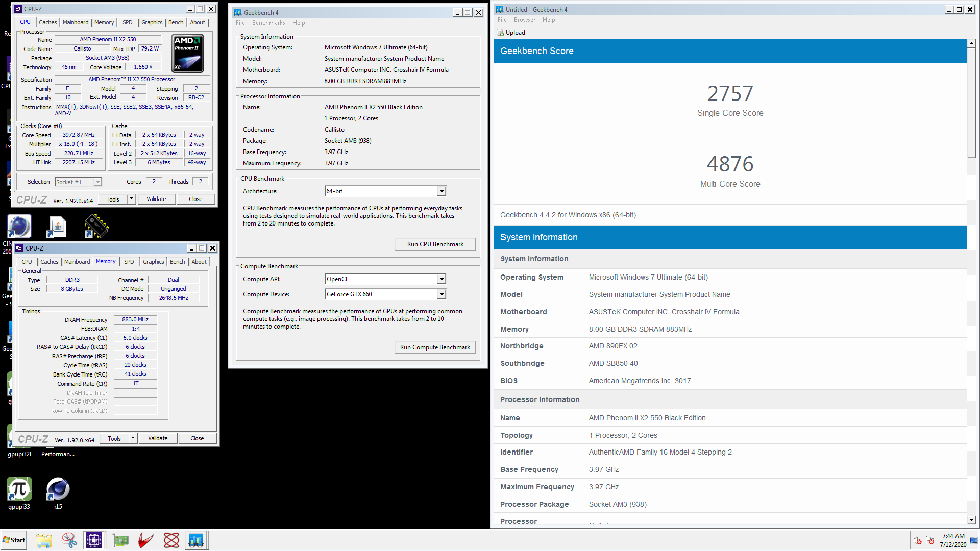The image size is (980, 551).
Task: Click Tools button in top CPU-Z window
Action: click(113, 199)
